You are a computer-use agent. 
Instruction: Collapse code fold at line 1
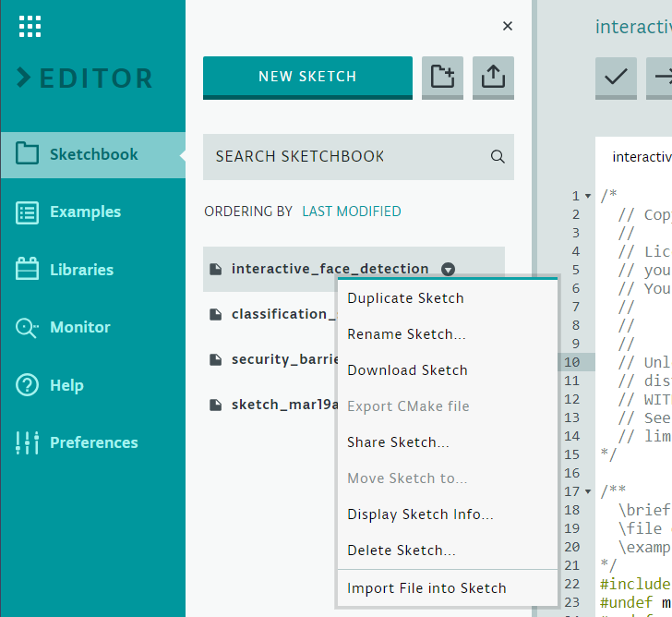point(588,196)
